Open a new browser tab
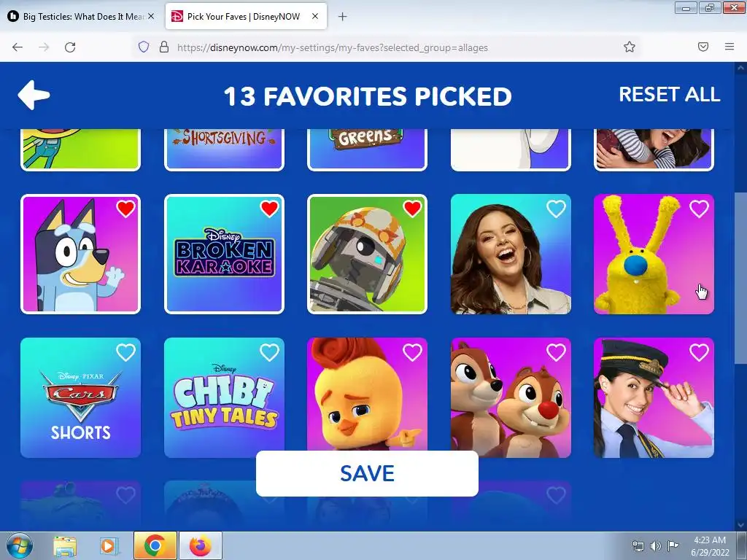 [343, 17]
